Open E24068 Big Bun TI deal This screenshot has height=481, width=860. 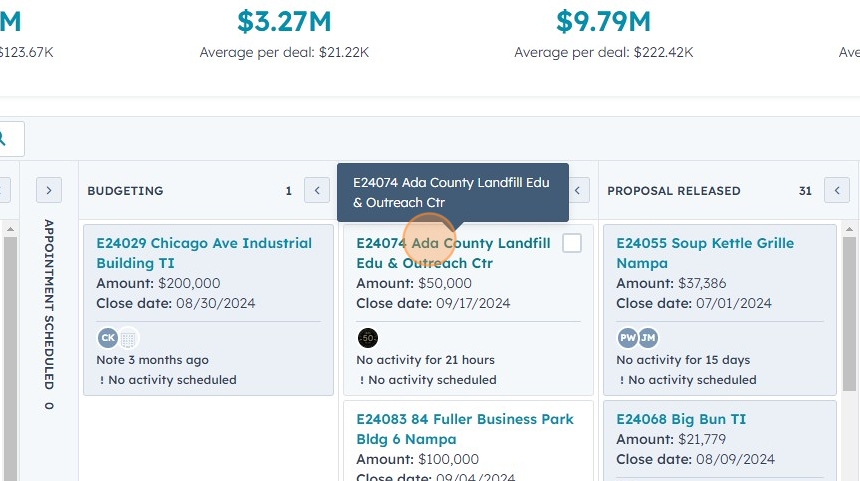(x=681, y=419)
